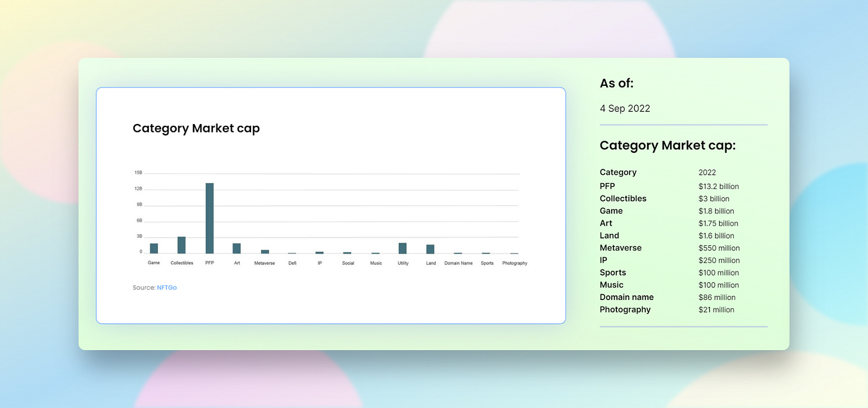Viewport: 868px width, 408px height.
Task: Click the '$1.8 billion' value
Action: click(717, 211)
